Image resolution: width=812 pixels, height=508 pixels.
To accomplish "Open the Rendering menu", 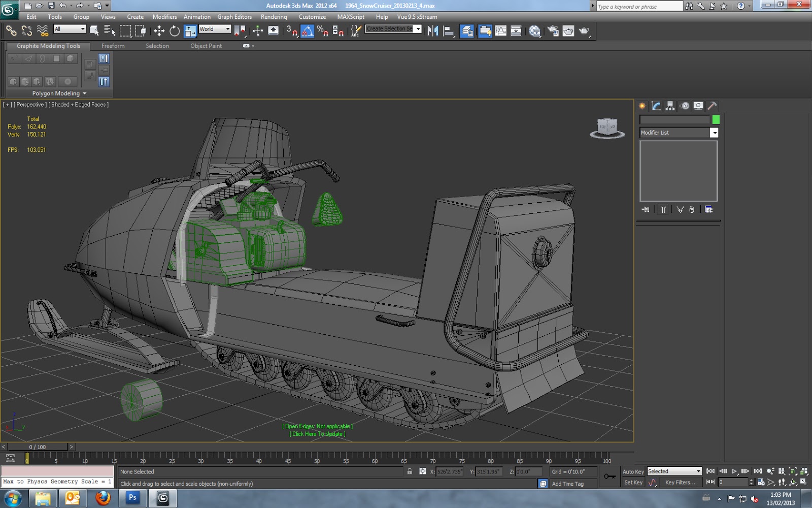I will (274, 17).
